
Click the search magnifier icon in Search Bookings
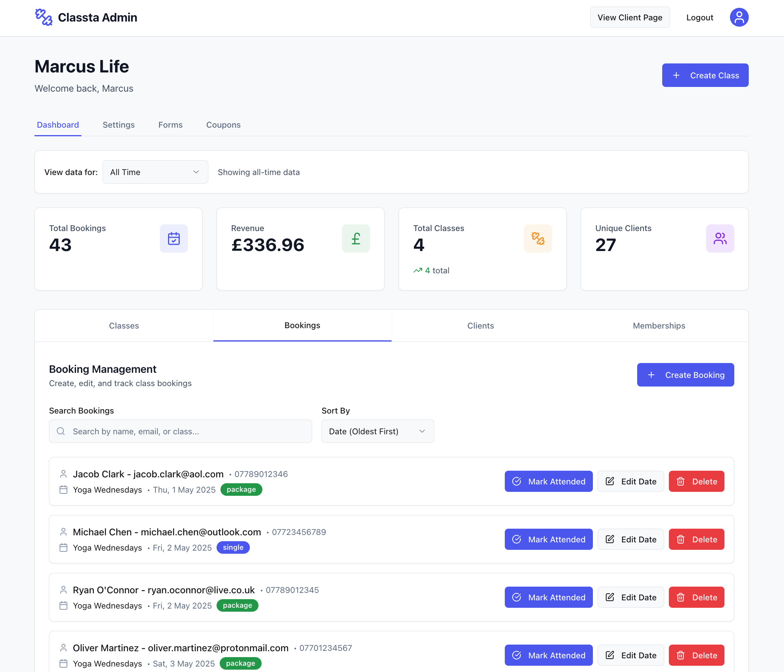pyautogui.click(x=61, y=431)
